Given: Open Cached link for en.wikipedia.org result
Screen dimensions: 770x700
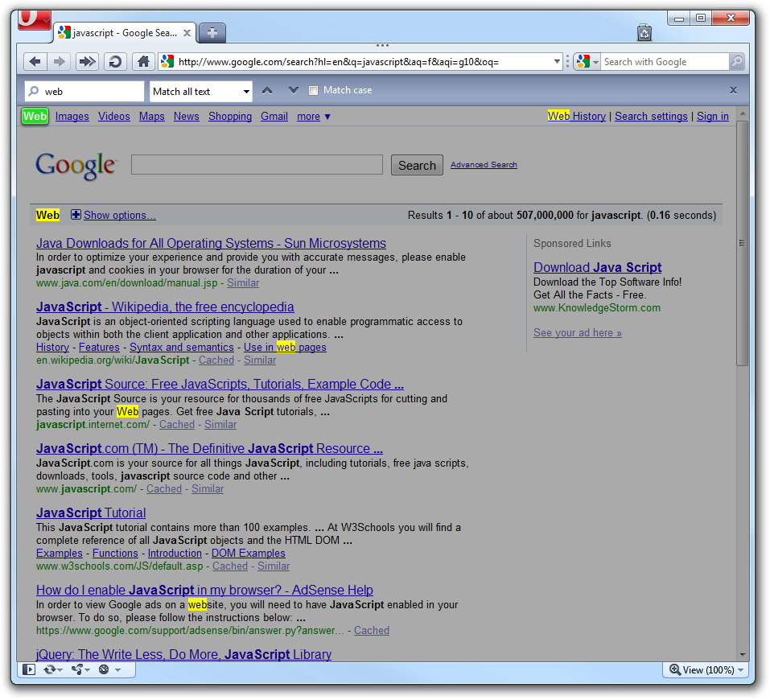Looking at the screenshot, I should click(216, 360).
